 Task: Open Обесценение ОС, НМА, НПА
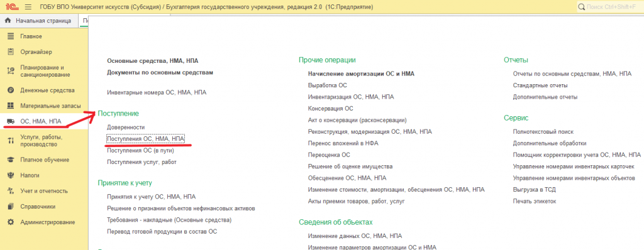pos(347,178)
